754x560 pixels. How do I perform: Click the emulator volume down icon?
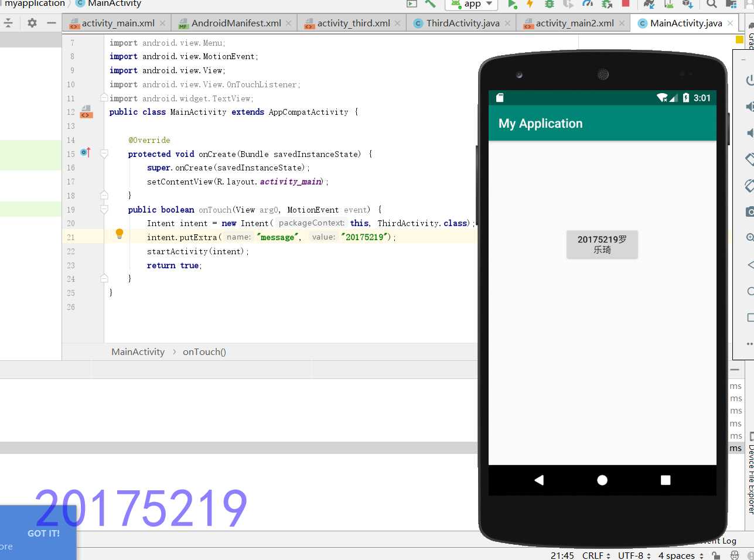[750, 133]
